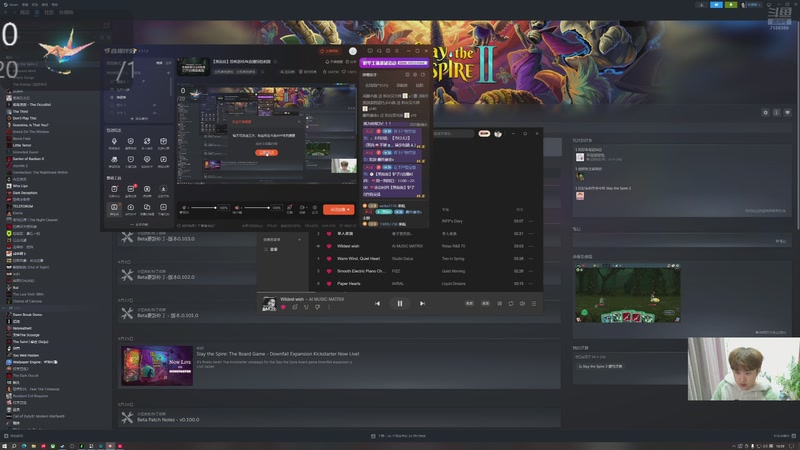Skip to previous track in music player

(x=377, y=303)
